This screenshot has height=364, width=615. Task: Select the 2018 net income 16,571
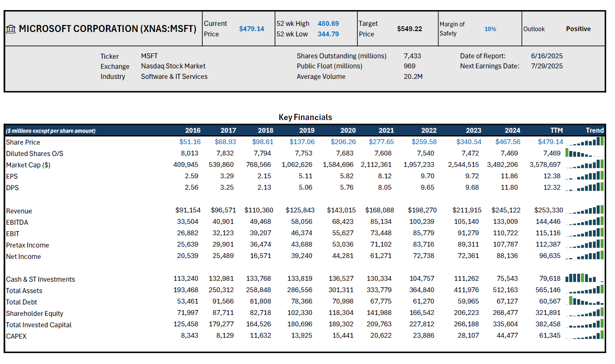point(259,256)
